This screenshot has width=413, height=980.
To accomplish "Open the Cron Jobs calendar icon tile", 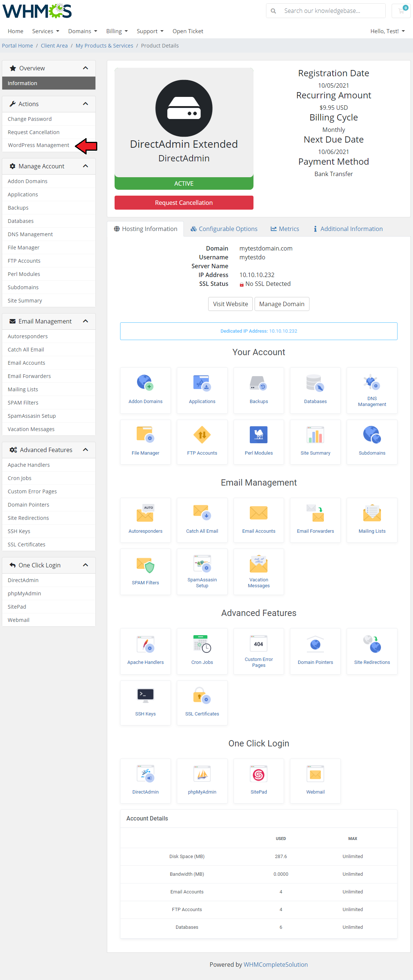I will pyautogui.click(x=202, y=651).
